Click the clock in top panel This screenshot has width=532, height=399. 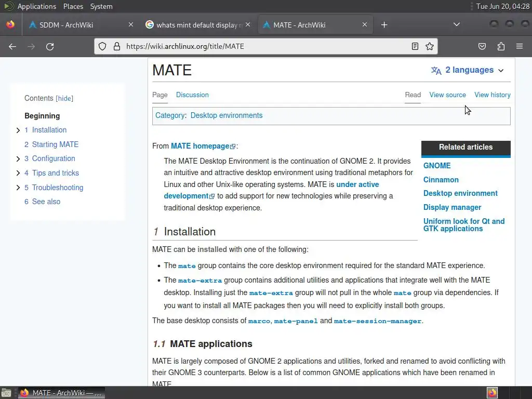[x=502, y=6]
